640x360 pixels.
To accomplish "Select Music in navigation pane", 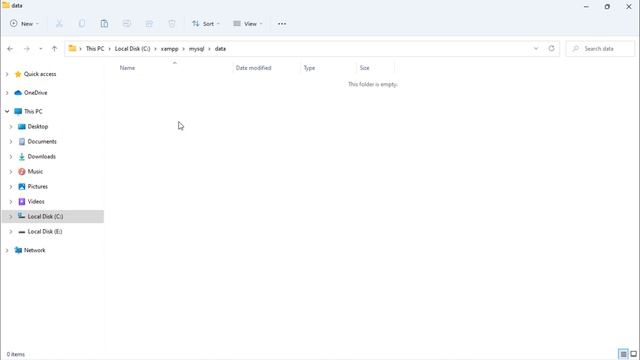I will 35,171.
